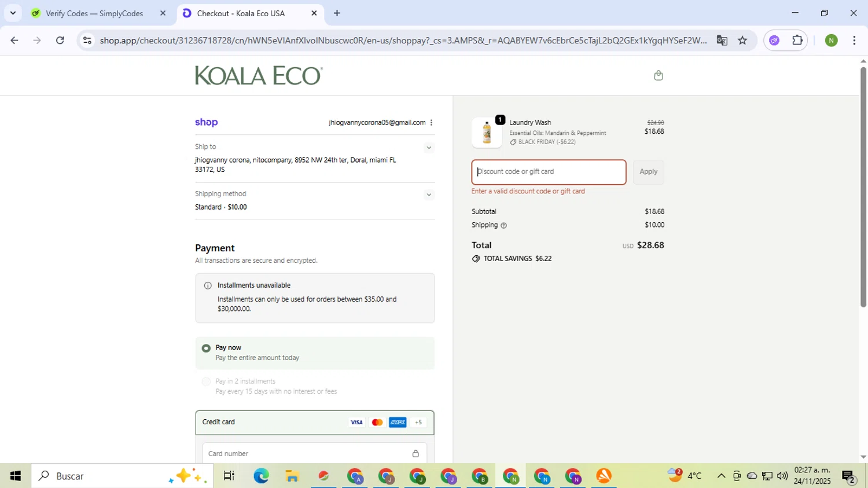The width and height of the screenshot is (868, 488).
Task: Click the shipping info help icon
Action: click(503, 225)
